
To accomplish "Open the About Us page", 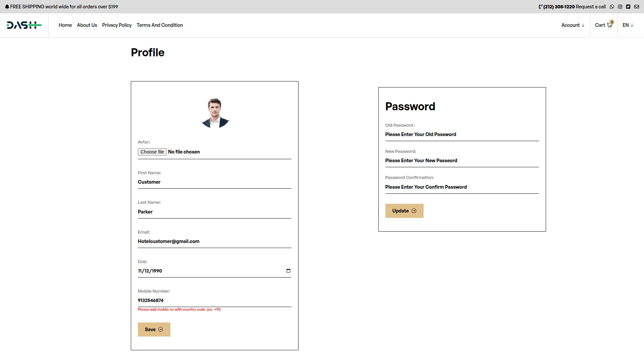I will coord(87,25).
